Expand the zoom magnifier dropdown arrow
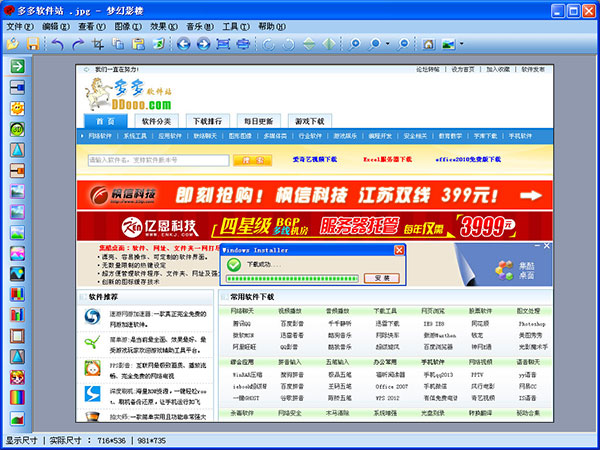Screen dimensions: 600x450 [387, 44]
